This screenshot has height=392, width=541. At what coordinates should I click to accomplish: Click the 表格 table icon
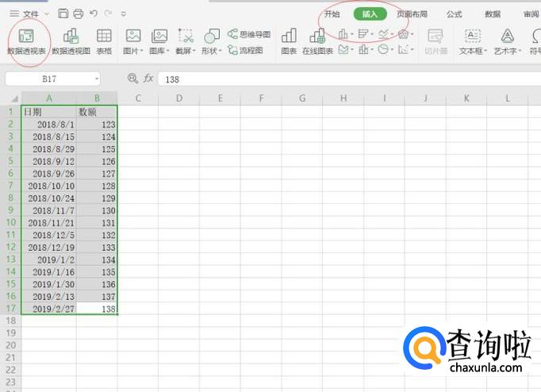104,38
